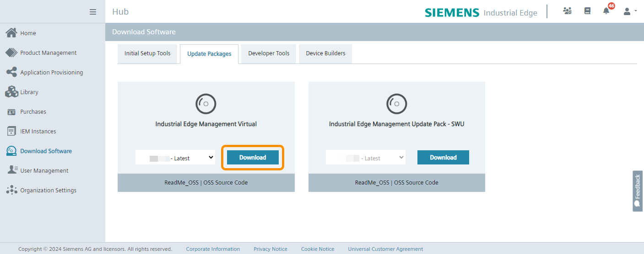Viewport: 644px width, 254px height.
Task: Open ReadMe_OSS link under Management Virtual card
Action: (x=182, y=182)
